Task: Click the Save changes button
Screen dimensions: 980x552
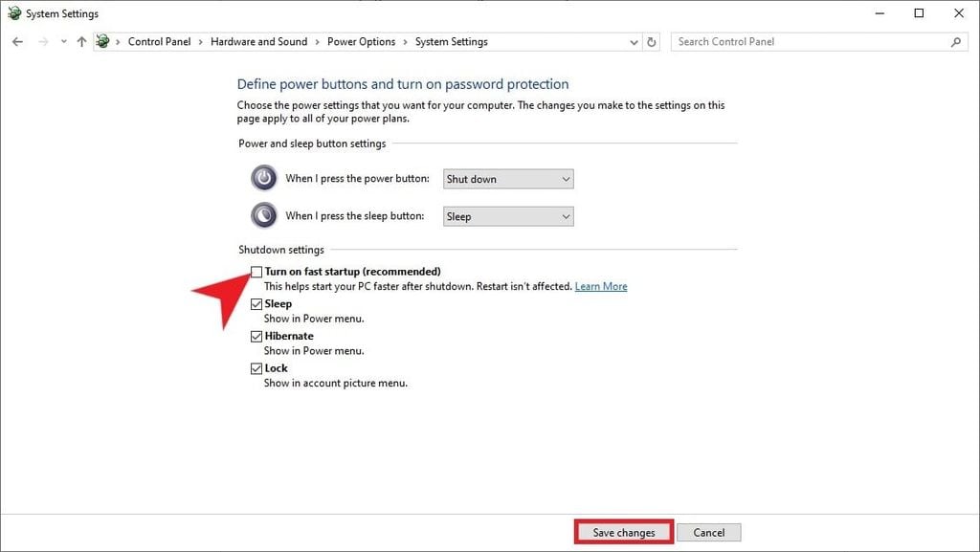Action: pos(624,533)
